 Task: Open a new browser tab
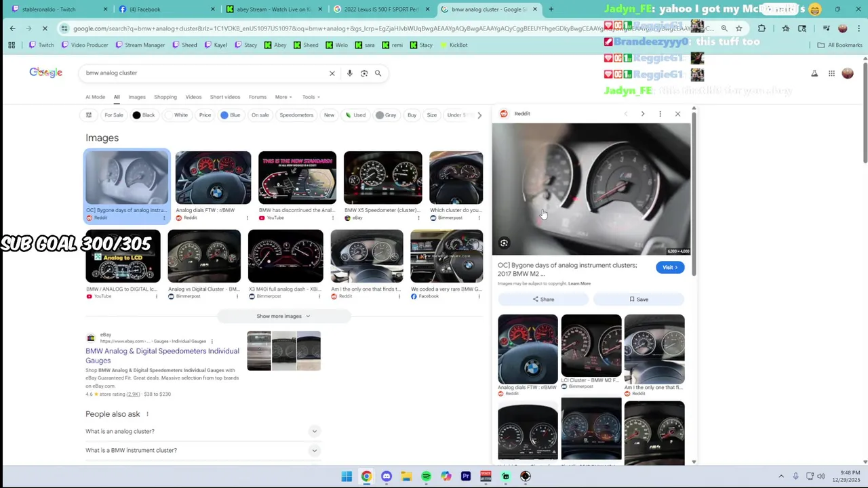551,9
